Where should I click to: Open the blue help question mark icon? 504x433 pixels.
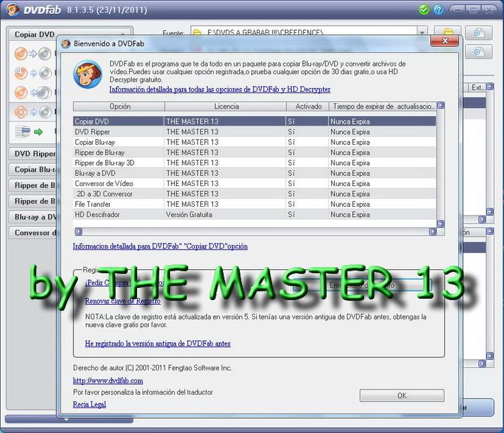tap(438, 9)
